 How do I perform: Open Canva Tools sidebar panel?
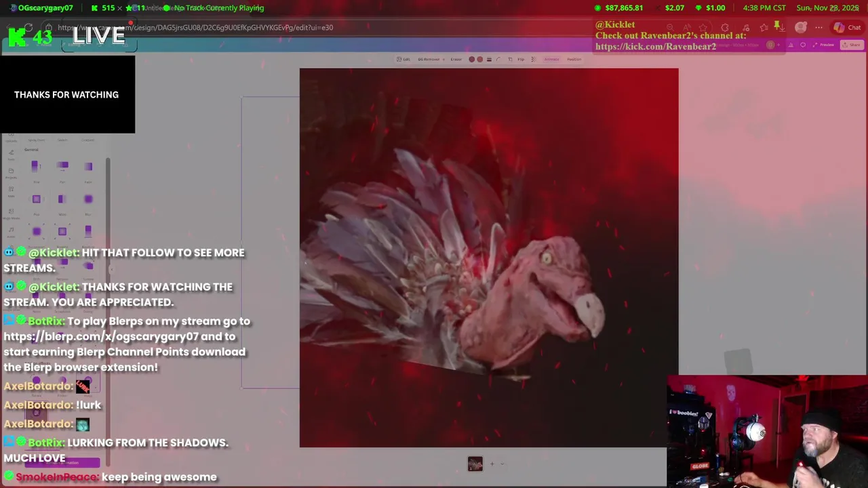coord(12,155)
